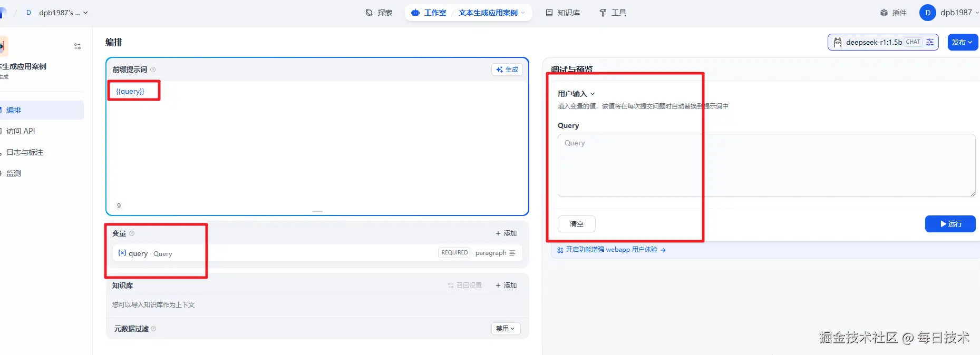Click the CHAT mode badge
Screen dimensions: 980x355
point(913,42)
